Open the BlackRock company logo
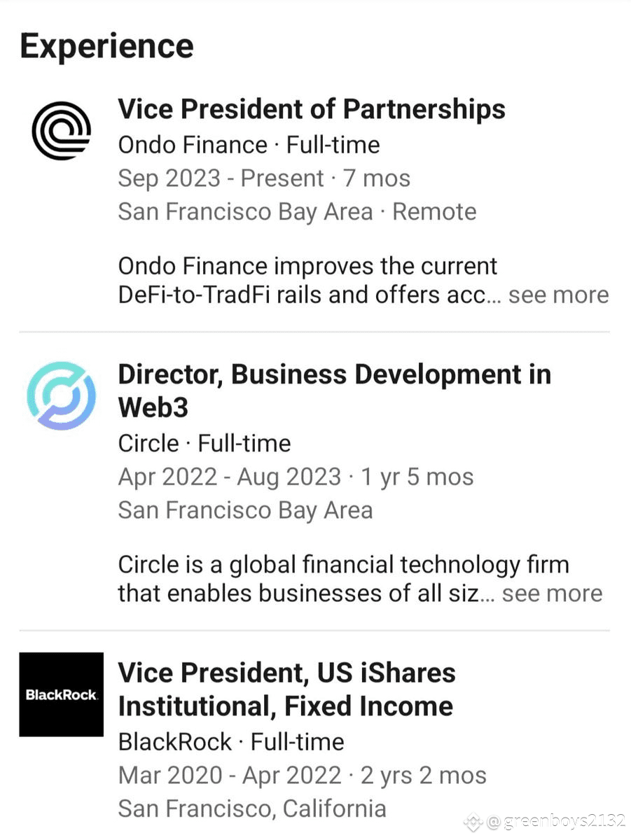This screenshot has height=840, width=631. click(x=61, y=694)
